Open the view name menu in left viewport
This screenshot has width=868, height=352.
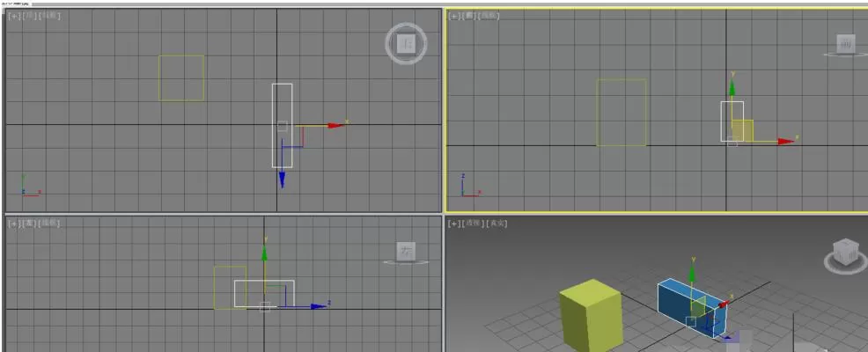(30, 223)
